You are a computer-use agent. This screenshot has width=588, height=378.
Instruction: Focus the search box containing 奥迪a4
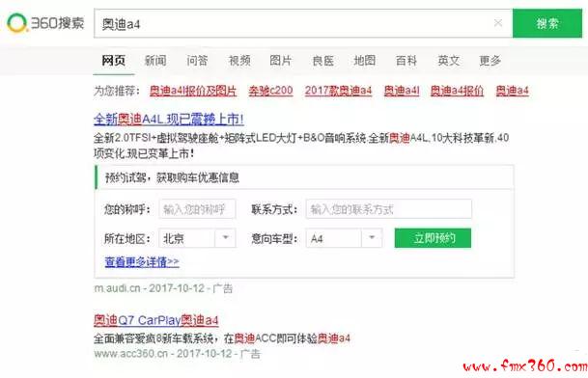[x=303, y=23]
